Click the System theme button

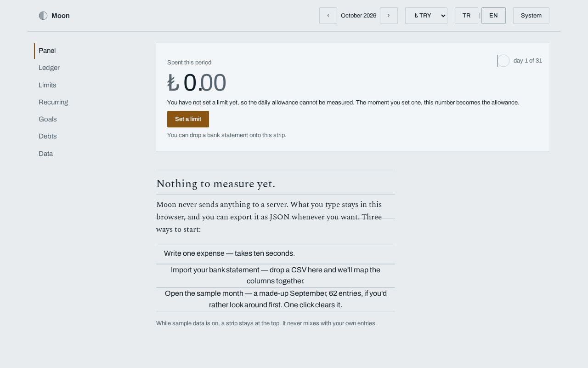coord(531,16)
